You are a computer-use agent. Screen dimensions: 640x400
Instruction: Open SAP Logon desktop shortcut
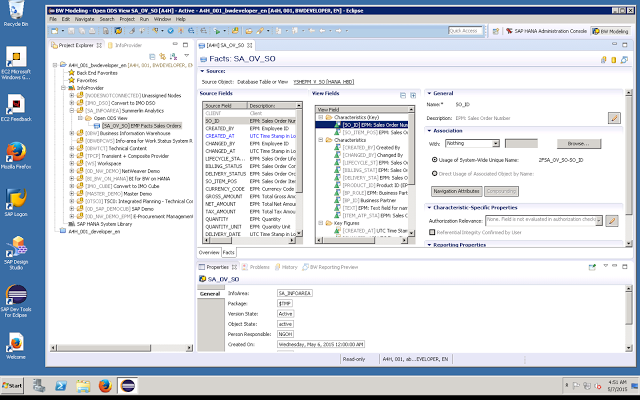coord(16,203)
